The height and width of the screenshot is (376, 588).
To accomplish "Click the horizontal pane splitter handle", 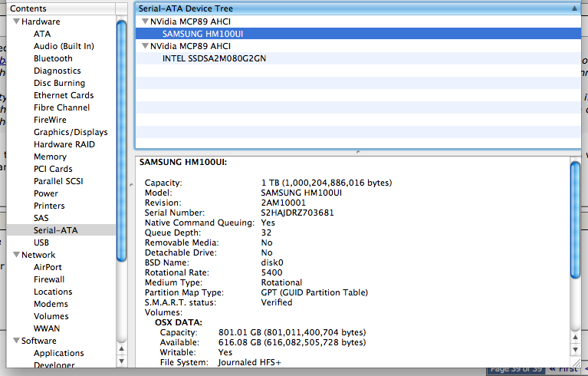I will [x=358, y=152].
